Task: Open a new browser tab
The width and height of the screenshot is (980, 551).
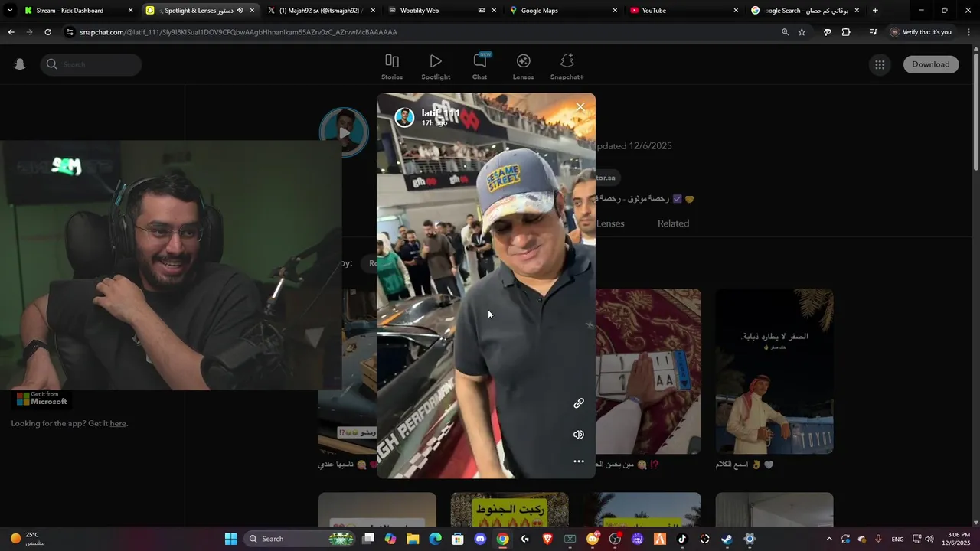Action: click(x=875, y=11)
